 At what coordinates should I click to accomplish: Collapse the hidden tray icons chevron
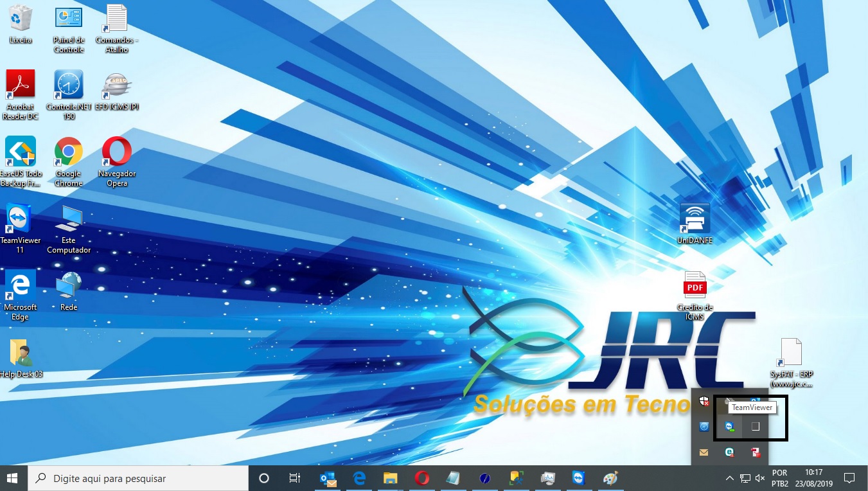coord(729,478)
